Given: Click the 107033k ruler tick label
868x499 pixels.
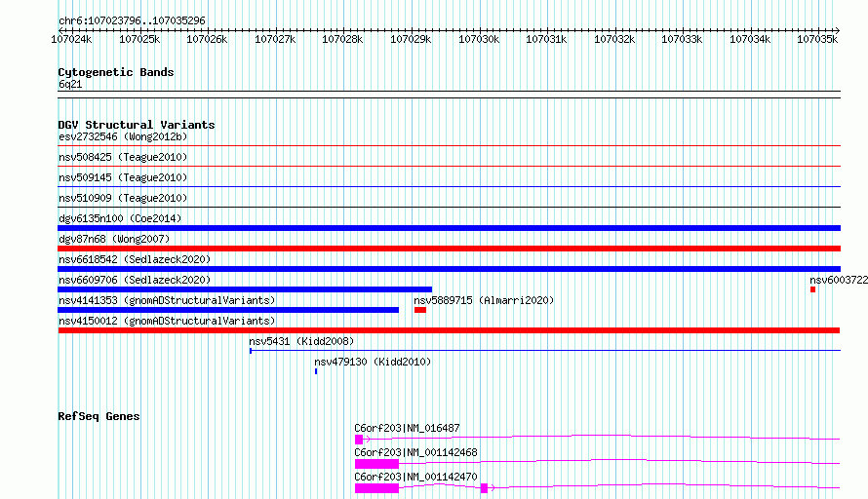Looking at the screenshot, I should (x=682, y=39).
